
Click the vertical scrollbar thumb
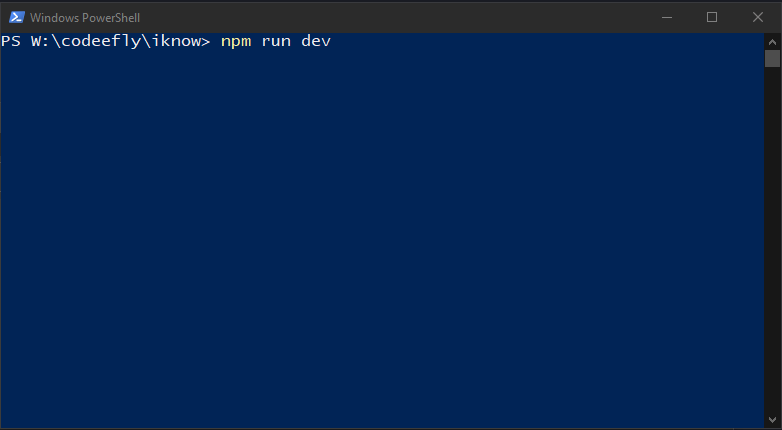point(772,58)
